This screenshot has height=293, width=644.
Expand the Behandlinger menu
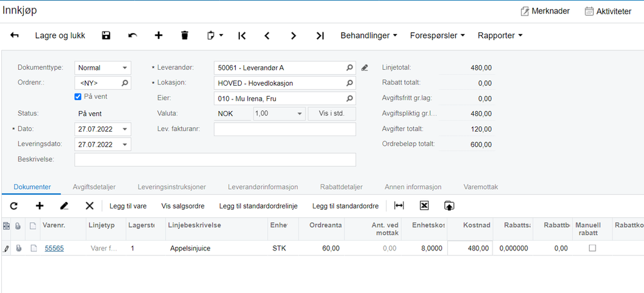(x=369, y=35)
